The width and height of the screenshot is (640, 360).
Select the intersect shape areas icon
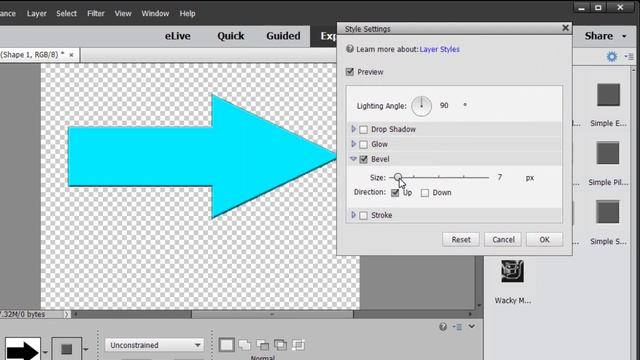point(280,345)
